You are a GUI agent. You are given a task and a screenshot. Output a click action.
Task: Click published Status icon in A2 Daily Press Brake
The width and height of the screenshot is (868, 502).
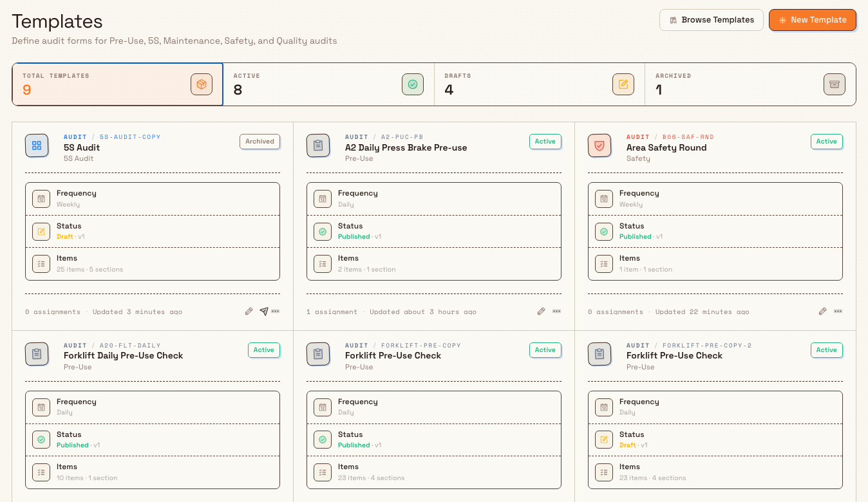pyautogui.click(x=323, y=232)
